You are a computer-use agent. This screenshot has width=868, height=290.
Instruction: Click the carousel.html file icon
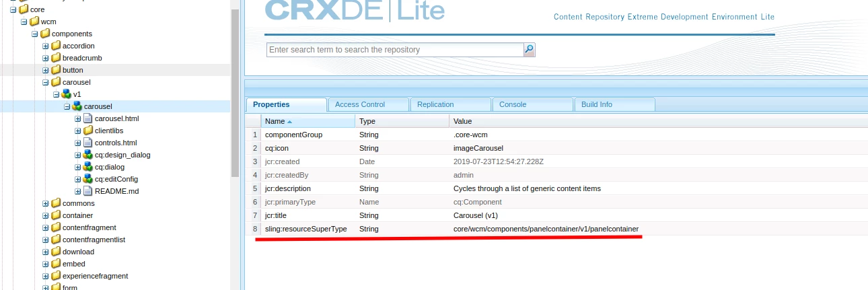[x=88, y=118]
